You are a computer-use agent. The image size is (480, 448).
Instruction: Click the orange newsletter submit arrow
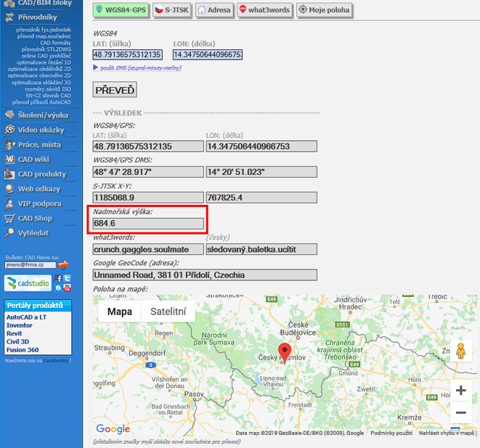[63, 265]
